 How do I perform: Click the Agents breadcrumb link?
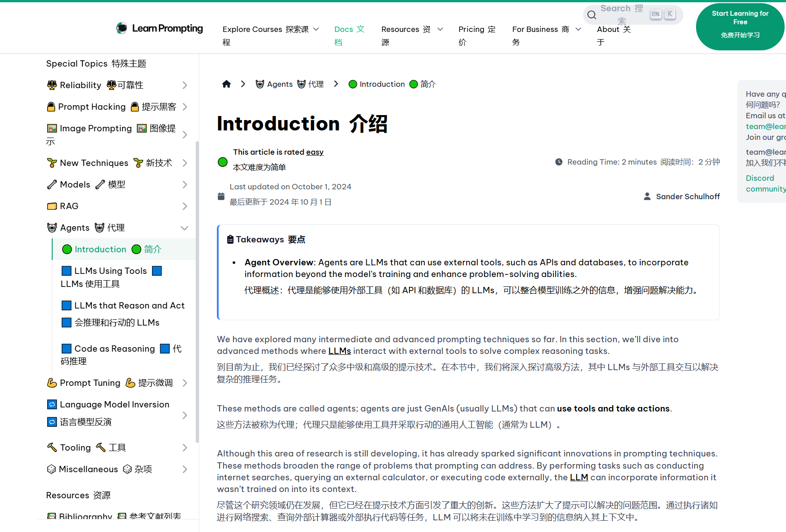[289, 84]
